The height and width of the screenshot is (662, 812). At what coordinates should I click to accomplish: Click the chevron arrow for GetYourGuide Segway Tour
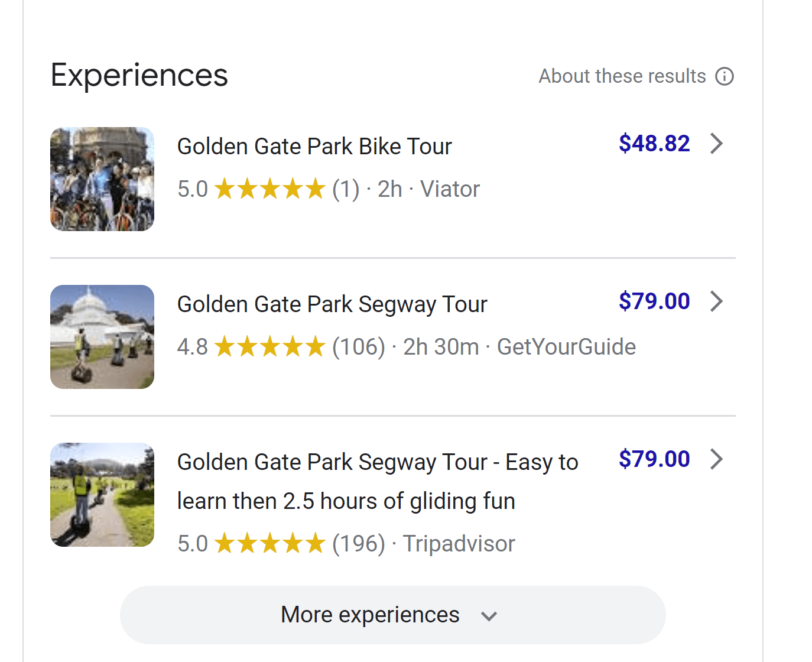click(717, 301)
